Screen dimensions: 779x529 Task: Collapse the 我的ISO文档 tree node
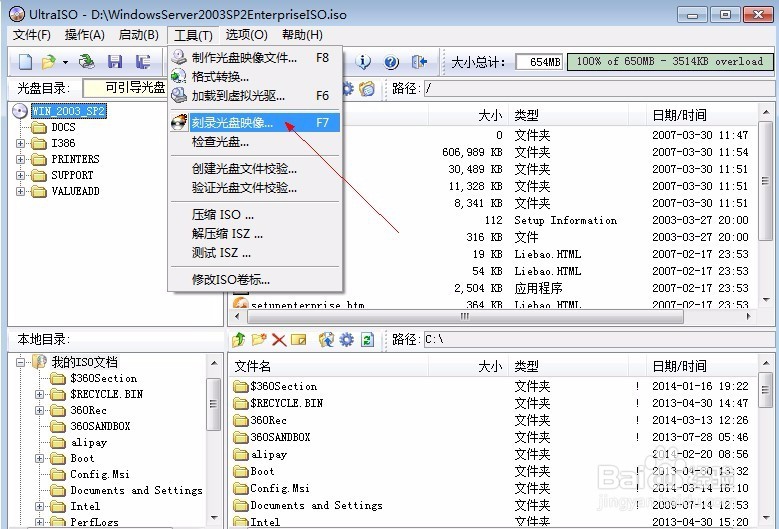[x=20, y=362]
